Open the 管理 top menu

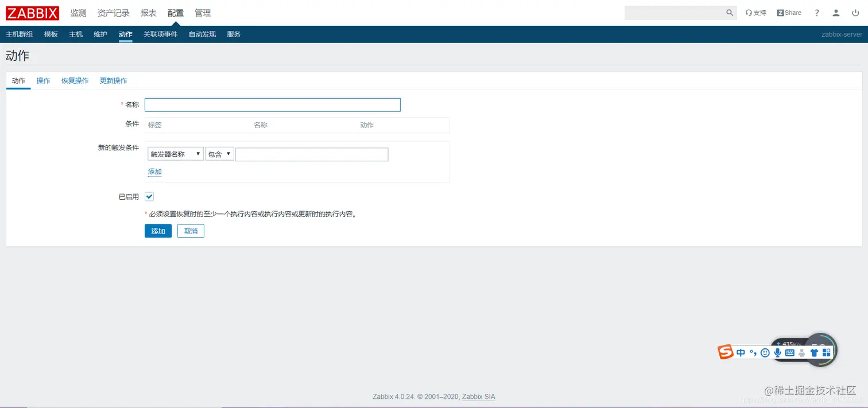[203, 13]
